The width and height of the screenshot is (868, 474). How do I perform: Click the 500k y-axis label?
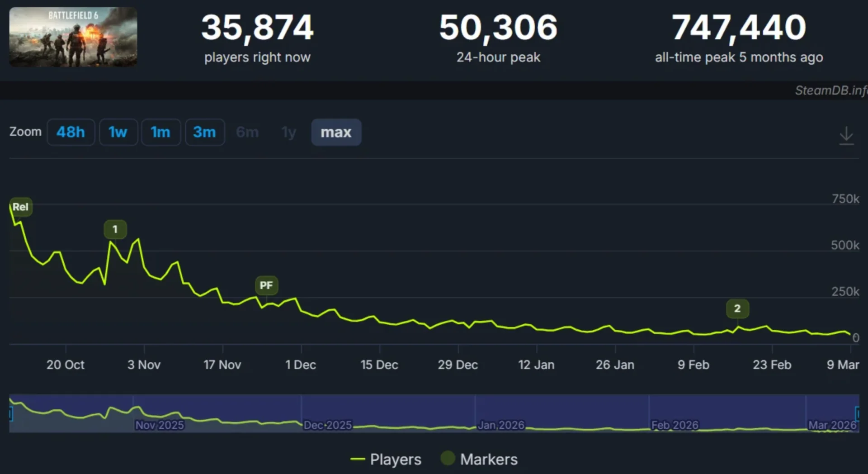[x=845, y=245]
